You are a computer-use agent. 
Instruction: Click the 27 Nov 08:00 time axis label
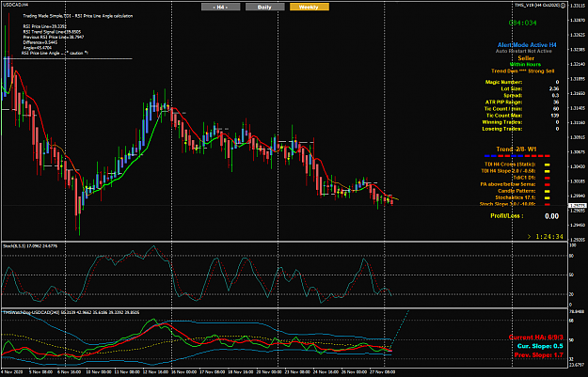point(383,372)
